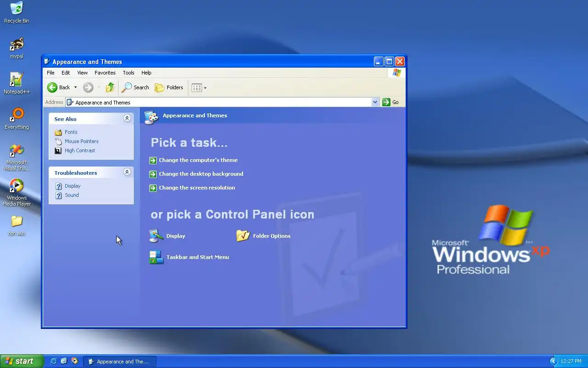Open the Tools menu
Viewport: 588px width, 368px height.
(x=129, y=73)
